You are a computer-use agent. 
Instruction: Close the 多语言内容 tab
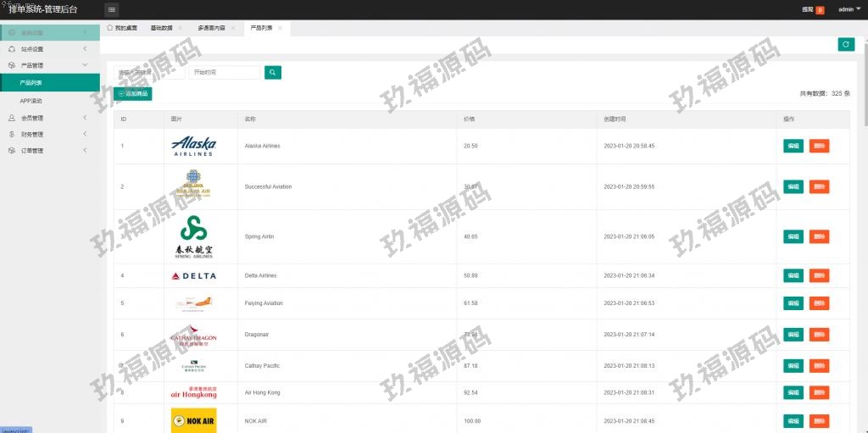coord(232,28)
